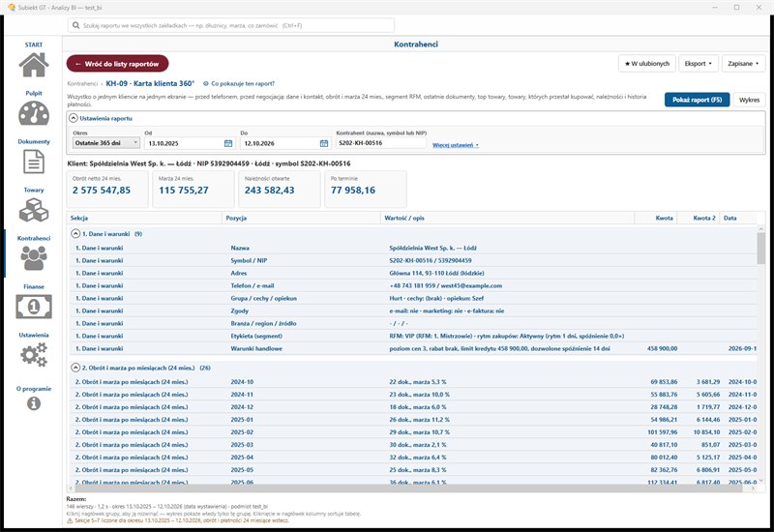This screenshot has height=532, width=774.
Task: Collapse group 1. Dane i warunki
Action: click(x=75, y=234)
